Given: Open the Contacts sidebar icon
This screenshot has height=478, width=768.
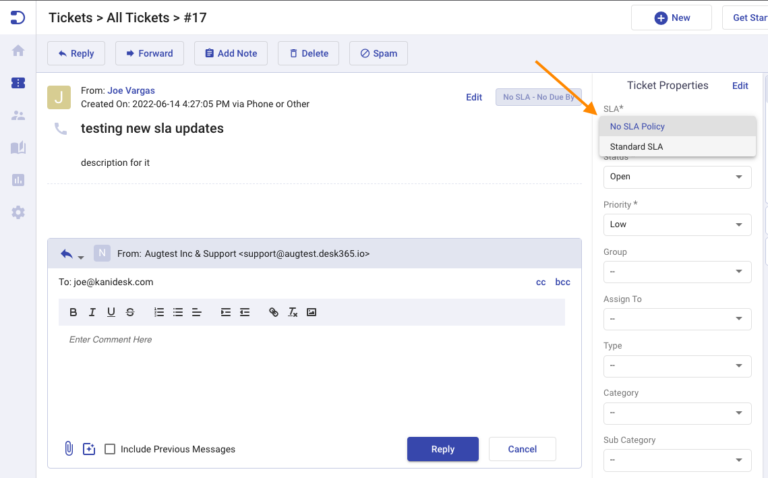Looking at the screenshot, I should [18, 116].
